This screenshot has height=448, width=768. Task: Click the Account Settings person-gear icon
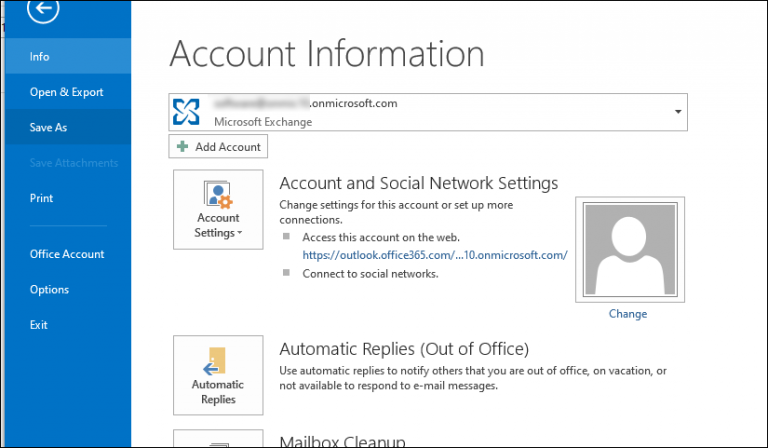(218, 194)
